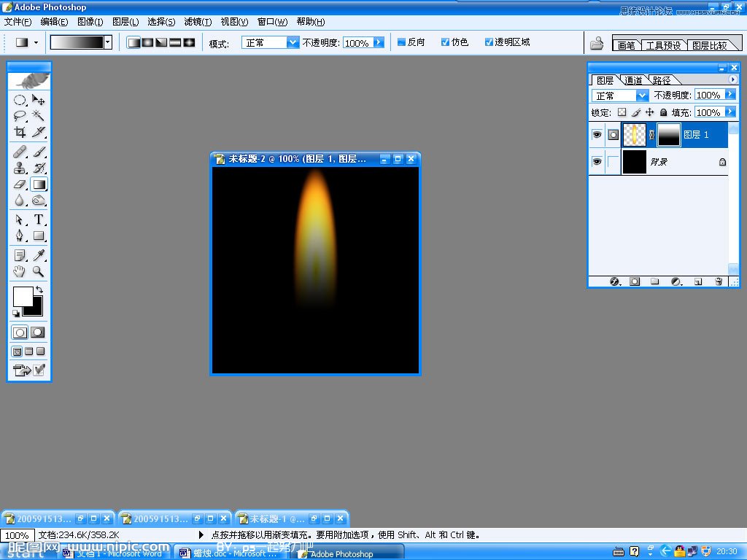This screenshot has width=747, height=560.
Task: Delete layer using the trash icon
Action: (x=719, y=281)
